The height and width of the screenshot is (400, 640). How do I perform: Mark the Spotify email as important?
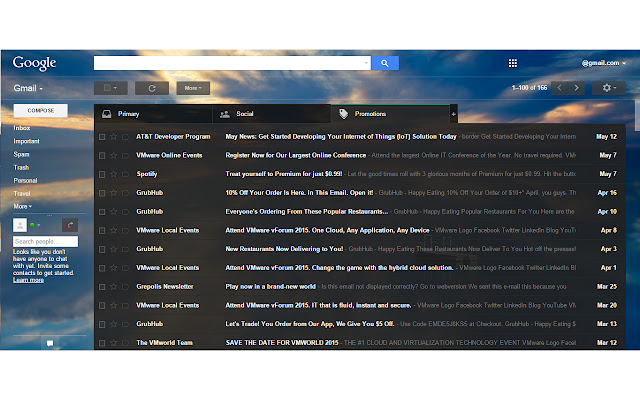(125, 174)
